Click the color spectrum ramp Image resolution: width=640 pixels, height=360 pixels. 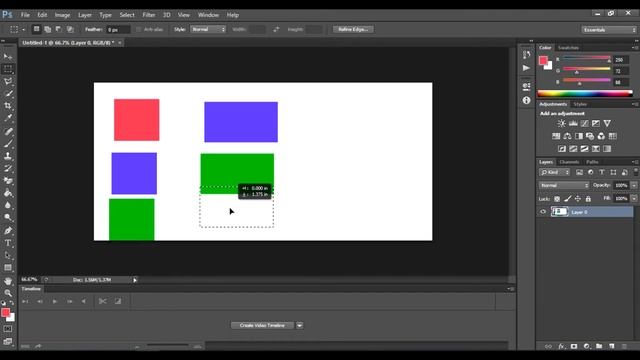[585, 93]
